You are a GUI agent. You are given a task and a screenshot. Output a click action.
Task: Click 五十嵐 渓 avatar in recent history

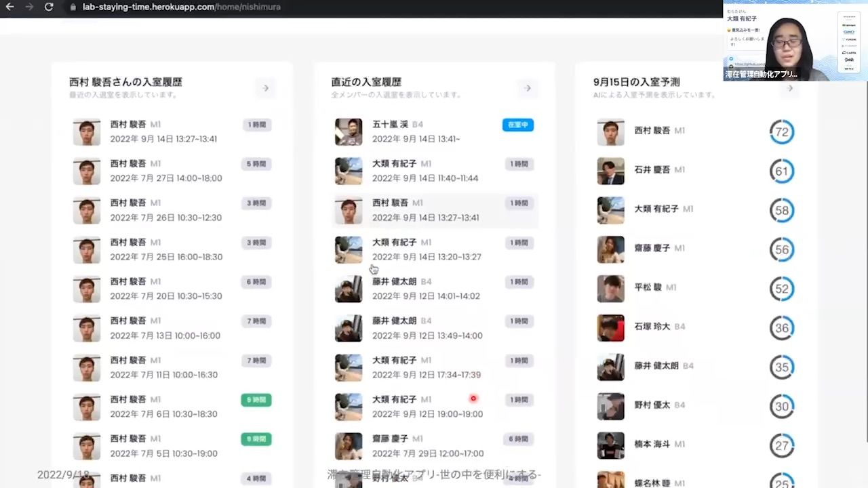(x=349, y=132)
